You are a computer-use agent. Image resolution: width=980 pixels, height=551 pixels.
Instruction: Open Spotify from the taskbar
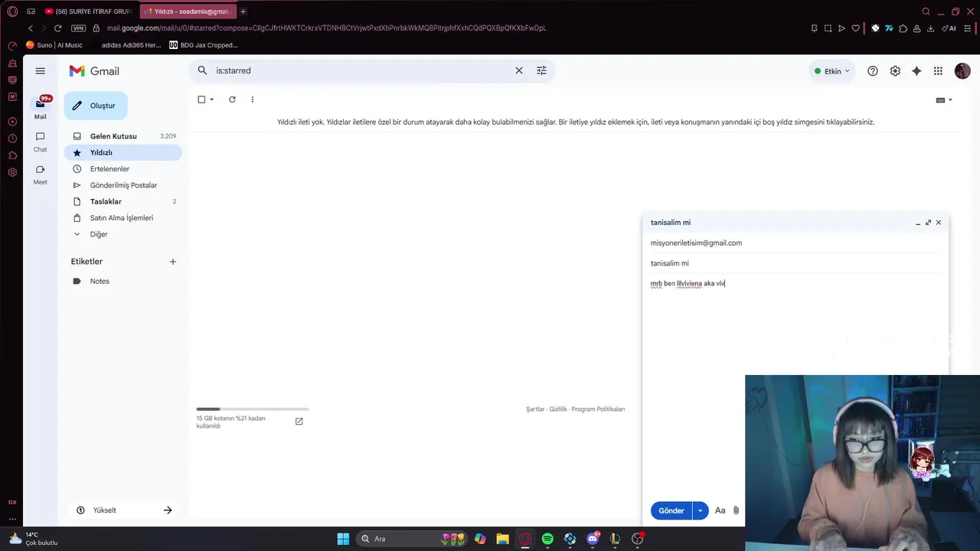(547, 539)
